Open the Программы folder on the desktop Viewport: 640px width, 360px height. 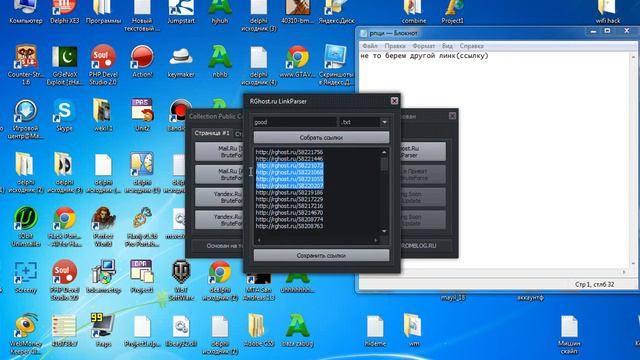[x=103, y=12]
